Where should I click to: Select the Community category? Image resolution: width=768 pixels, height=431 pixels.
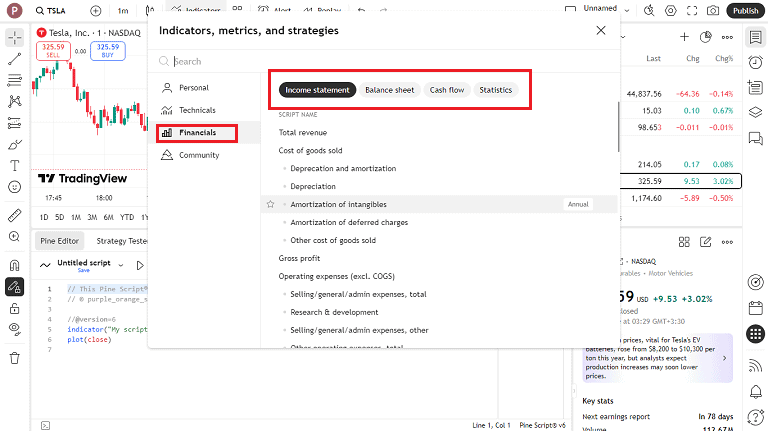198,155
